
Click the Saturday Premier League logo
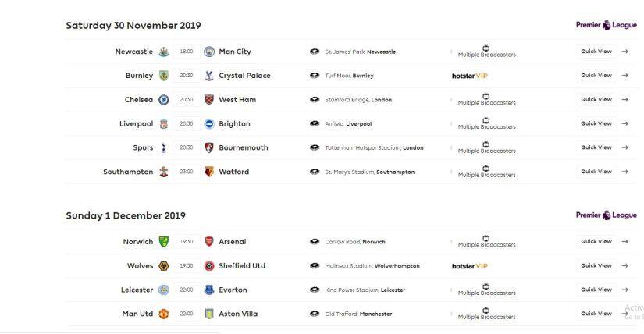click(x=607, y=25)
